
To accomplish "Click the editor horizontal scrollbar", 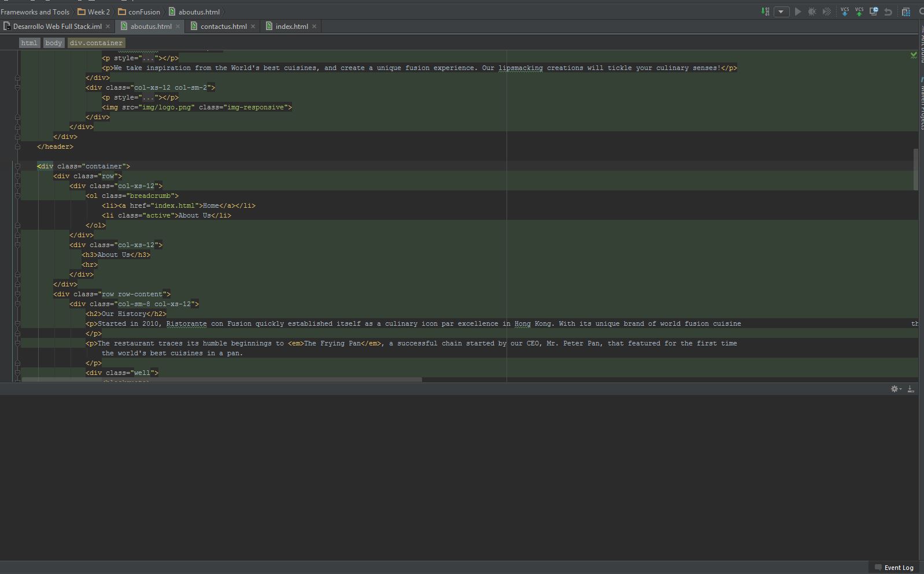I will [x=222, y=380].
